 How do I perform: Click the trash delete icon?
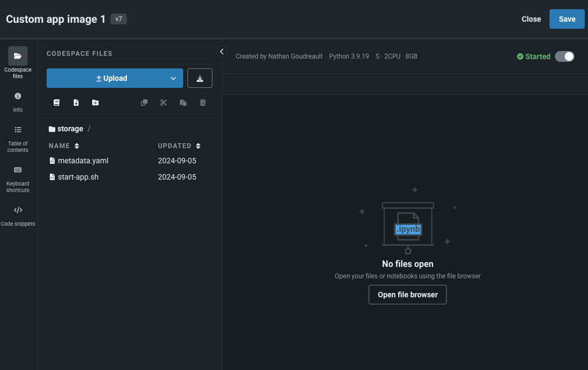203,103
